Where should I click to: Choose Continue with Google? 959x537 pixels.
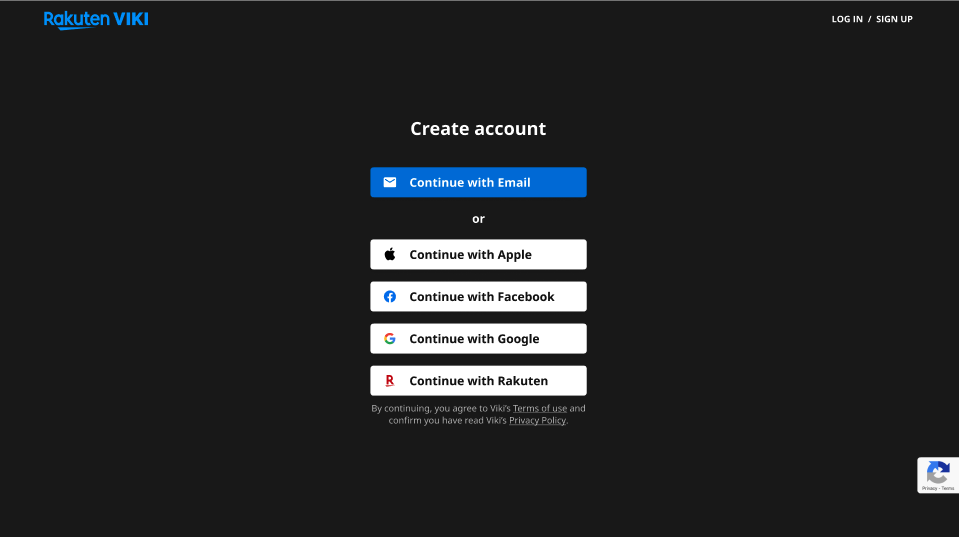(478, 339)
